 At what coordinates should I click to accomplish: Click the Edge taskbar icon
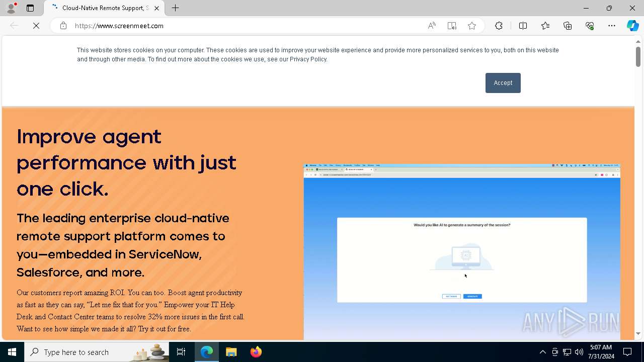(207, 352)
